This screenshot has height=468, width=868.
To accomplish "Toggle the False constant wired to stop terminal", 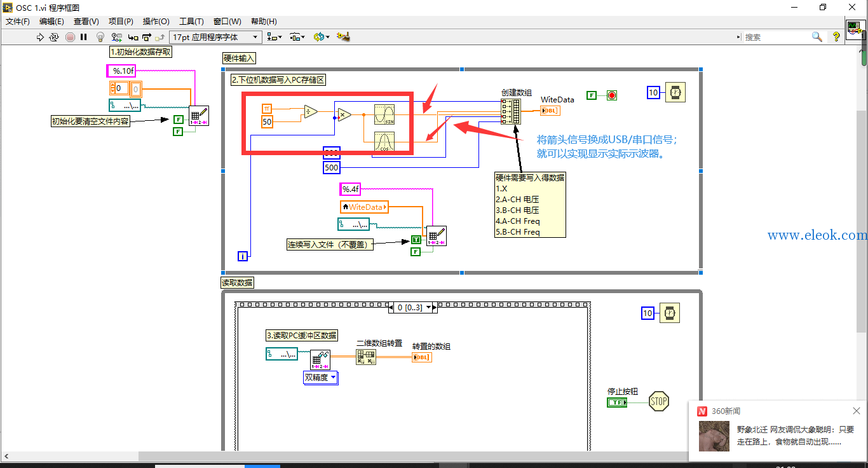I will pos(592,95).
